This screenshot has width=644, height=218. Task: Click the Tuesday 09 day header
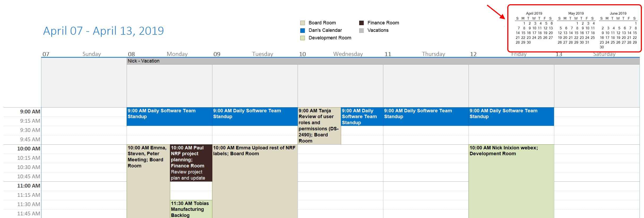point(255,54)
